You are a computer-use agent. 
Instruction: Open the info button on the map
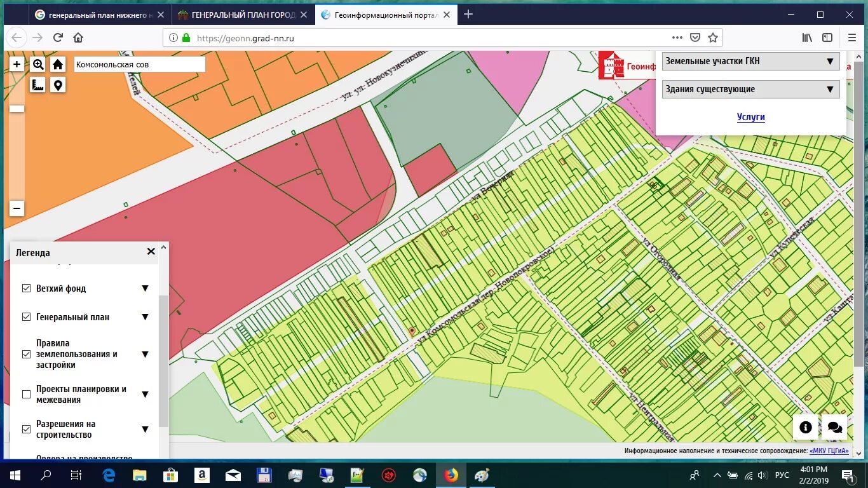(805, 428)
